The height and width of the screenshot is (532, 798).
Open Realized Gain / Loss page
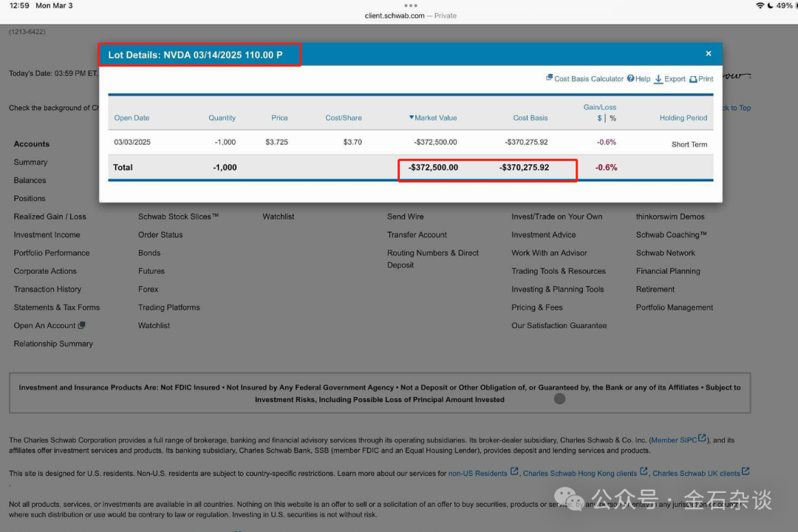(50, 216)
